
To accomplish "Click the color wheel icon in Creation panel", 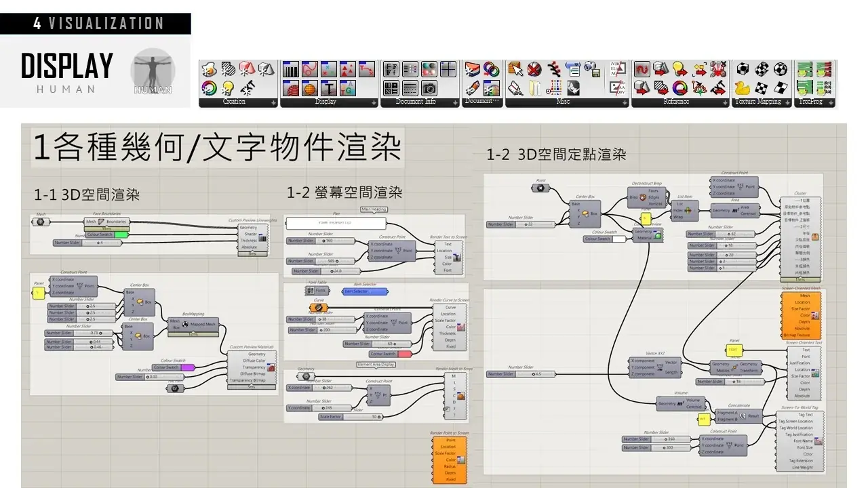I will pyautogui.click(x=209, y=87).
